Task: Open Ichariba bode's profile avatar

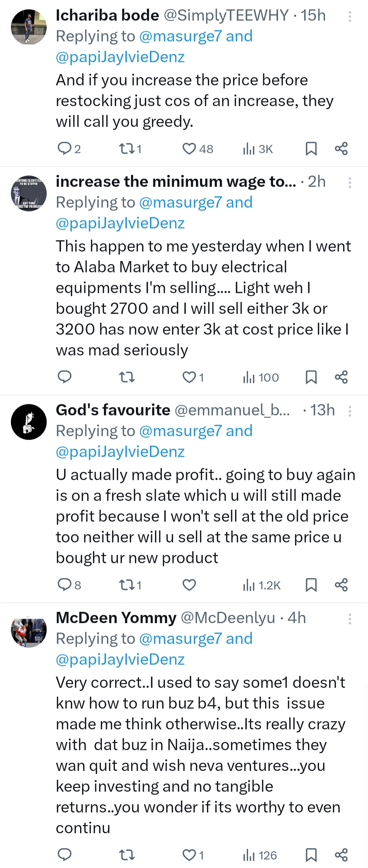Action: (29, 27)
